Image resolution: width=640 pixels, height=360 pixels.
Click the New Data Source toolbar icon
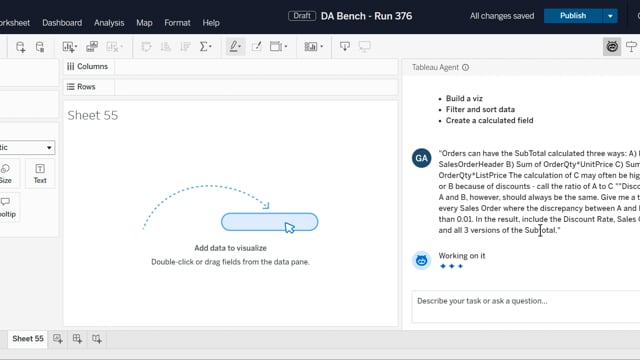[x=20, y=47]
